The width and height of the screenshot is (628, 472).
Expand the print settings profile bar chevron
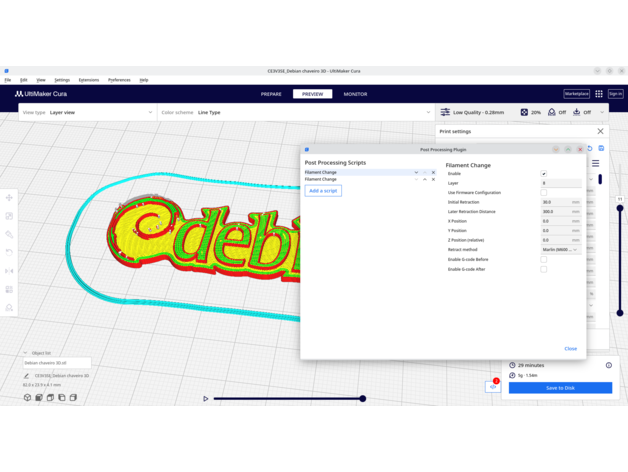tap(602, 112)
